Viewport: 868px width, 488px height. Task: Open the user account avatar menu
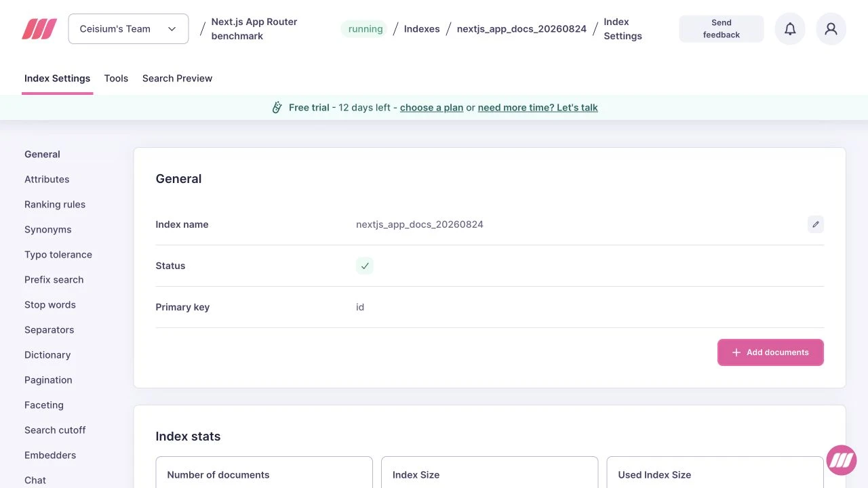831,29
